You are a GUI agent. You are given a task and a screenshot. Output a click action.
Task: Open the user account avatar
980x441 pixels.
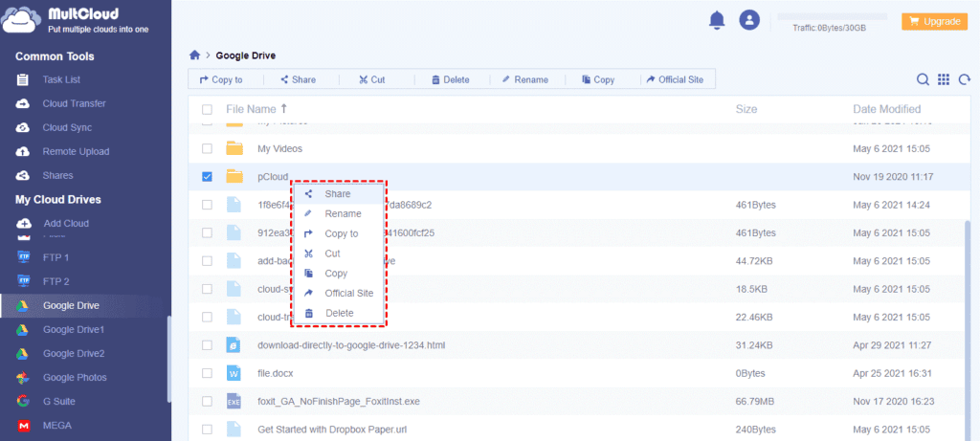point(749,20)
